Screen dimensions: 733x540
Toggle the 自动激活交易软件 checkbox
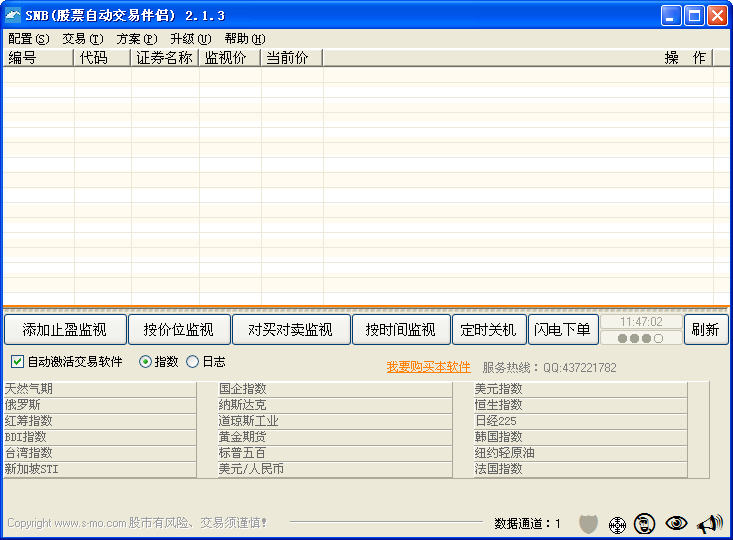pos(17,362)
